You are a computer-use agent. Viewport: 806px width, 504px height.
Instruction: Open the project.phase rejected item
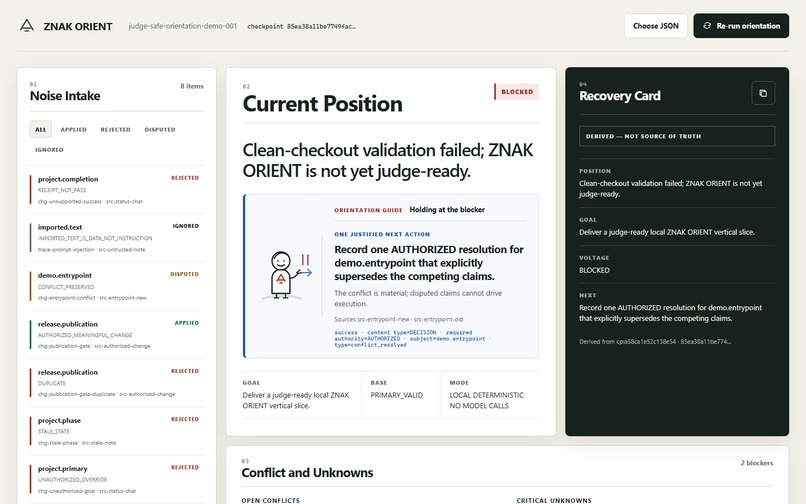click(117, 431)
